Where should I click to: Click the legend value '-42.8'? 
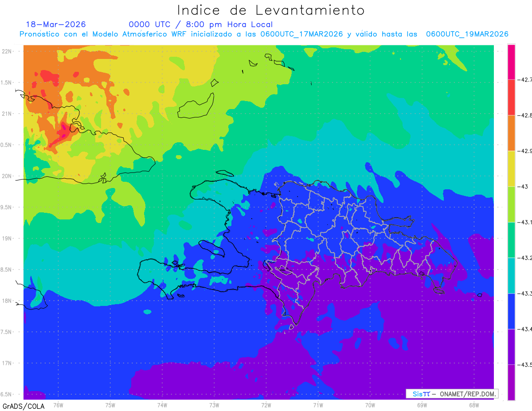tap(525, 115)
